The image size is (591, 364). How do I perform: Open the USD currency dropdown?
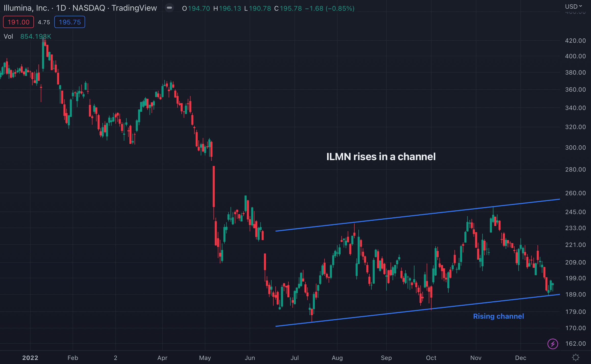pyautogui.click(x=573, y=6)
